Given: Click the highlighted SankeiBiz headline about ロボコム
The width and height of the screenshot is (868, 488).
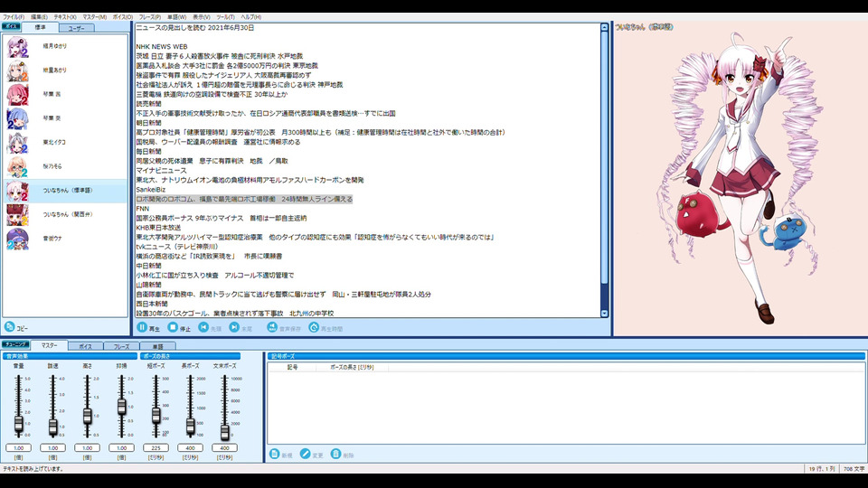Looking at the screenshot, I should 244,199.
